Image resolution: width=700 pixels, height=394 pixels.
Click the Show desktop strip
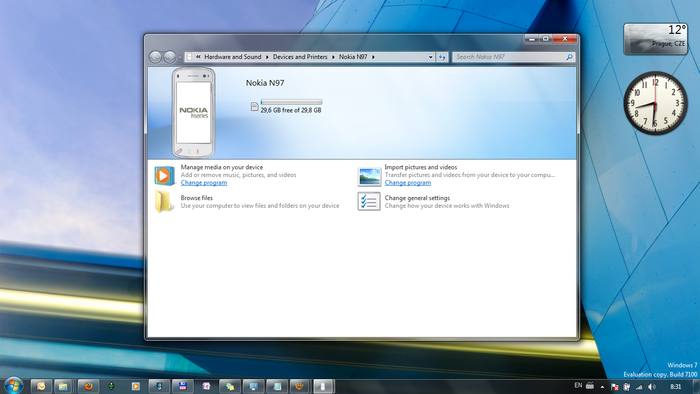point(696,386)
